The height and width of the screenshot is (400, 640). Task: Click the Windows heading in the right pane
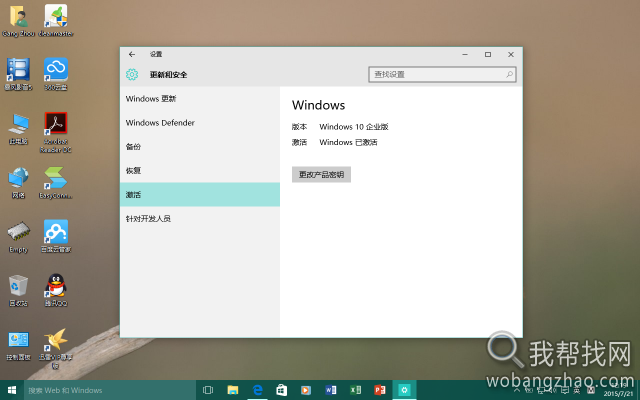[x=318, y=105]
